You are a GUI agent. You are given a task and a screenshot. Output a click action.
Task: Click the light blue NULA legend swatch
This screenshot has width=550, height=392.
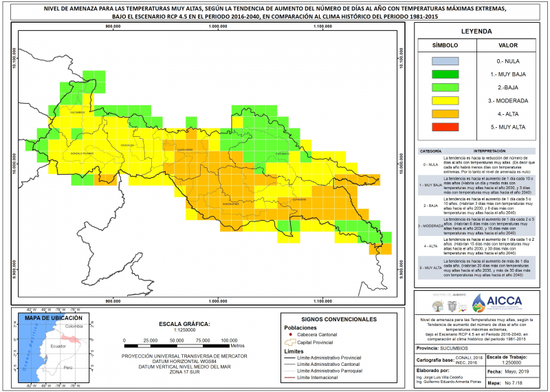pos(445,61)
